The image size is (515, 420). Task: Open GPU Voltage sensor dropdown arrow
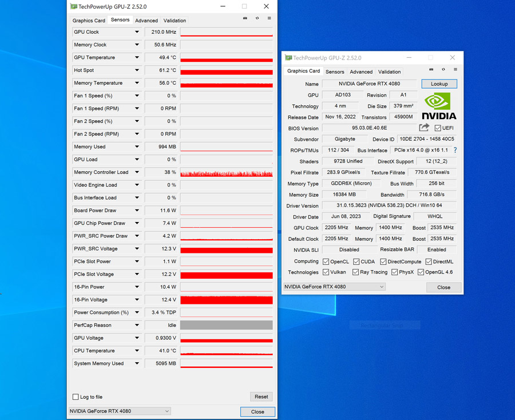(137, 338)
